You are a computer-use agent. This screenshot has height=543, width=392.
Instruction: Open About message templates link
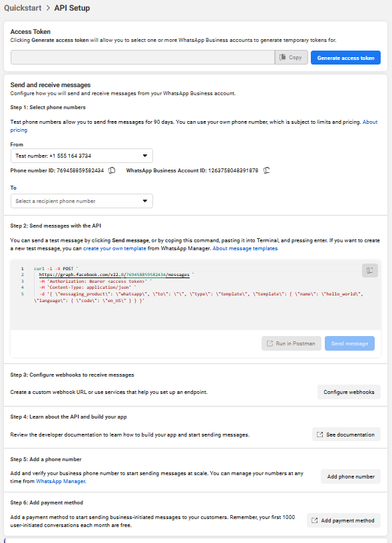click(245, 249)
